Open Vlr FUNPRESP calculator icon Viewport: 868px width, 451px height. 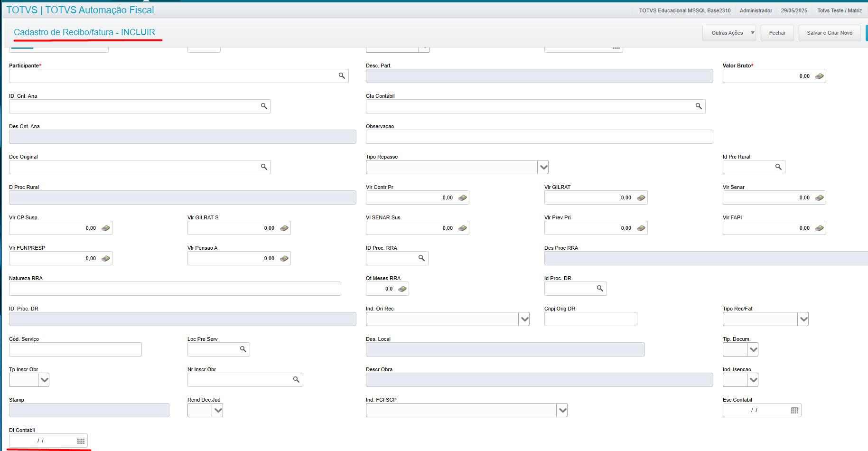click(x=106, y=258)
